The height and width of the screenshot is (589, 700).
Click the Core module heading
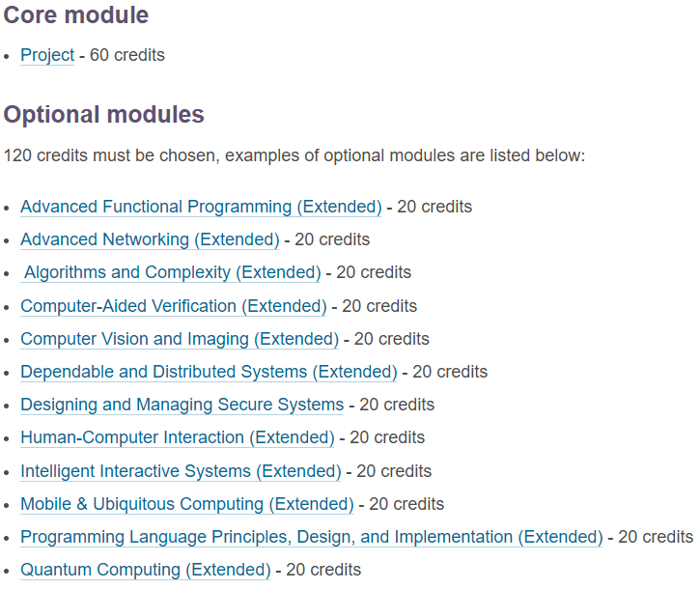point(76,15)
